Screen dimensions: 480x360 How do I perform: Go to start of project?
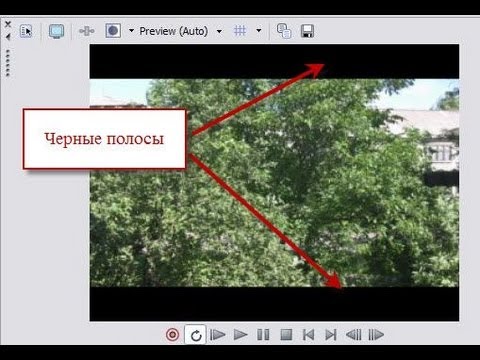tap(308, 334)
